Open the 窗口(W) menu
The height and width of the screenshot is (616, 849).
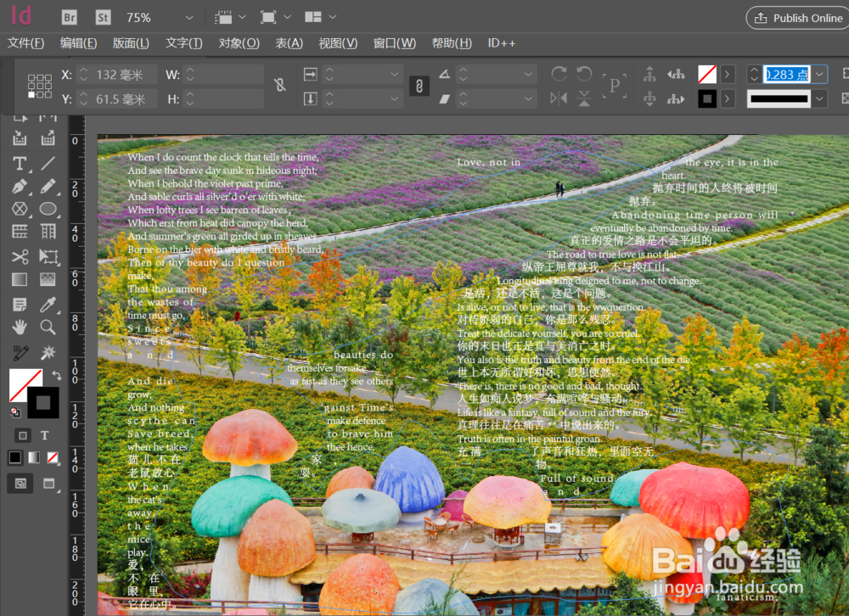[x=395, y=43]
